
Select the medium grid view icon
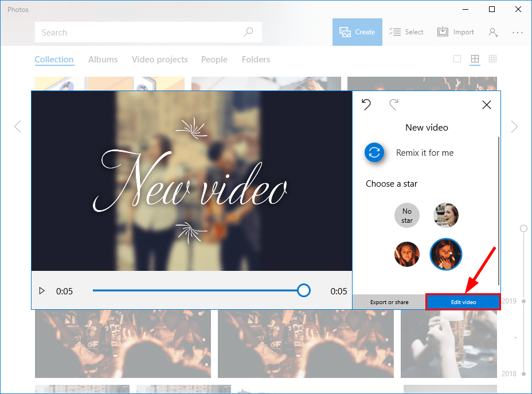tap(475, 58)
